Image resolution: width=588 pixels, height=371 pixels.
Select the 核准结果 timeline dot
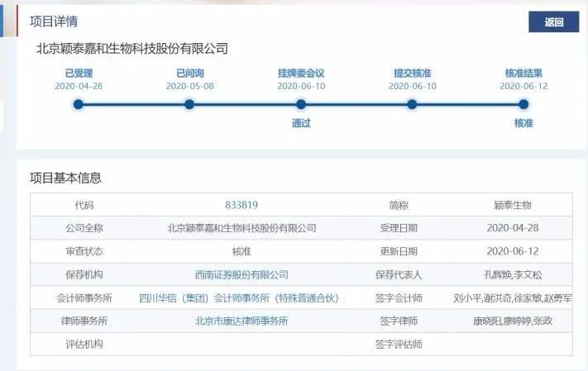coord(523,104)
